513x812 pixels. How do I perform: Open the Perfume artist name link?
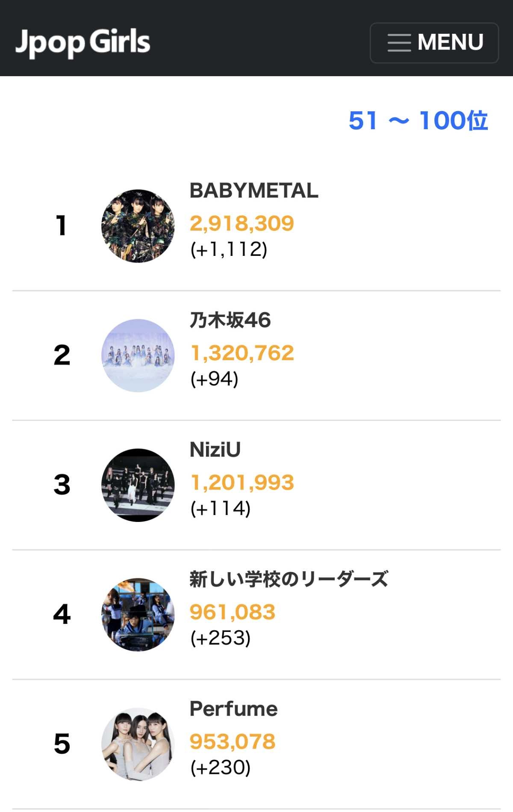[x=233, y=709]
